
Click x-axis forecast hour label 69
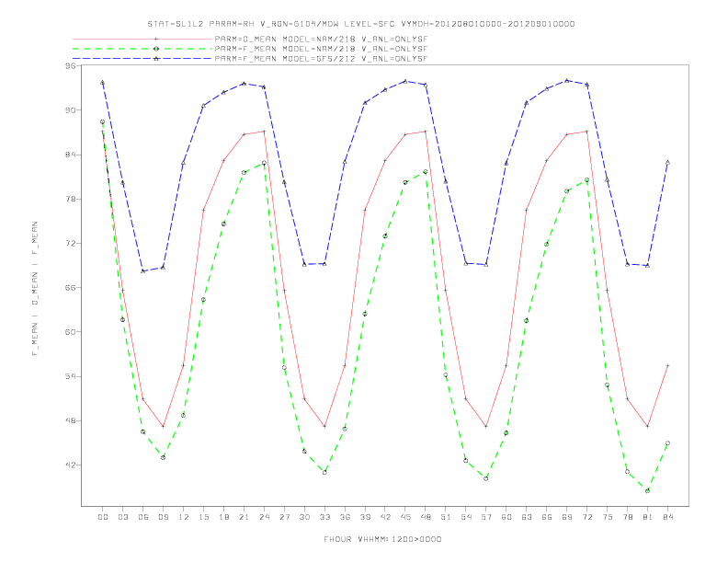[567, 517]
